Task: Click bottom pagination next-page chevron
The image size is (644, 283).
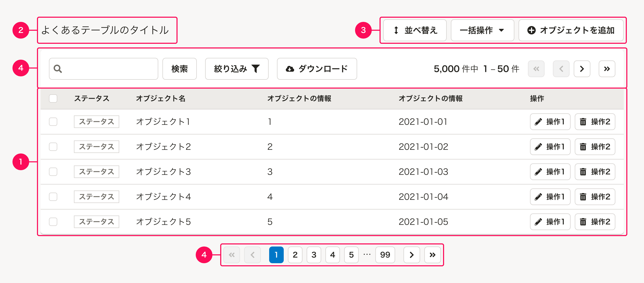Action: coord(412,255)
